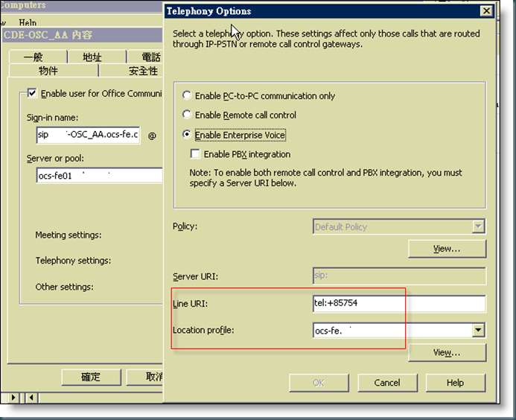Click the Line URI text field
The width and height of the screenshot is (516, 420).
coord(398,304)
